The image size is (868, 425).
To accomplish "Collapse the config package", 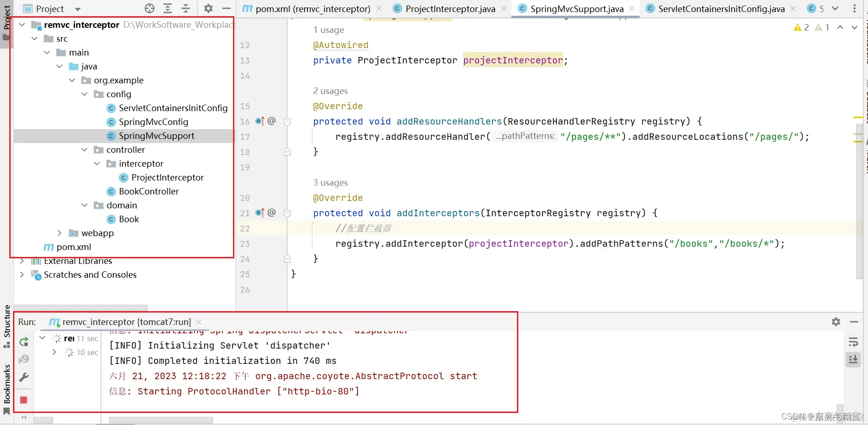I will (84, 94).
